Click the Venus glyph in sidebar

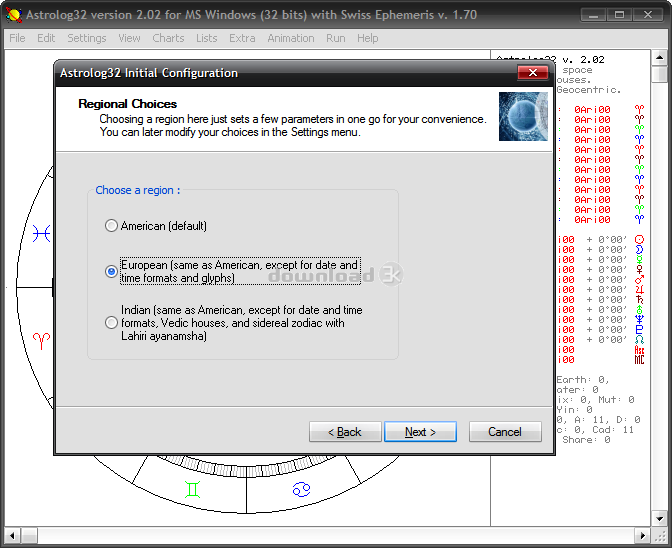pyautogui.click(x=639, y=270)
